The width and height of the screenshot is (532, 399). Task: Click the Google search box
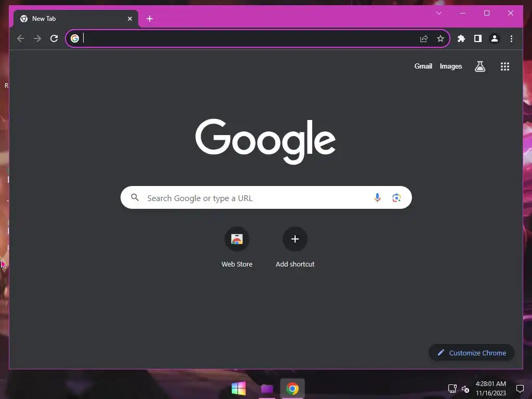click(266, 197)
